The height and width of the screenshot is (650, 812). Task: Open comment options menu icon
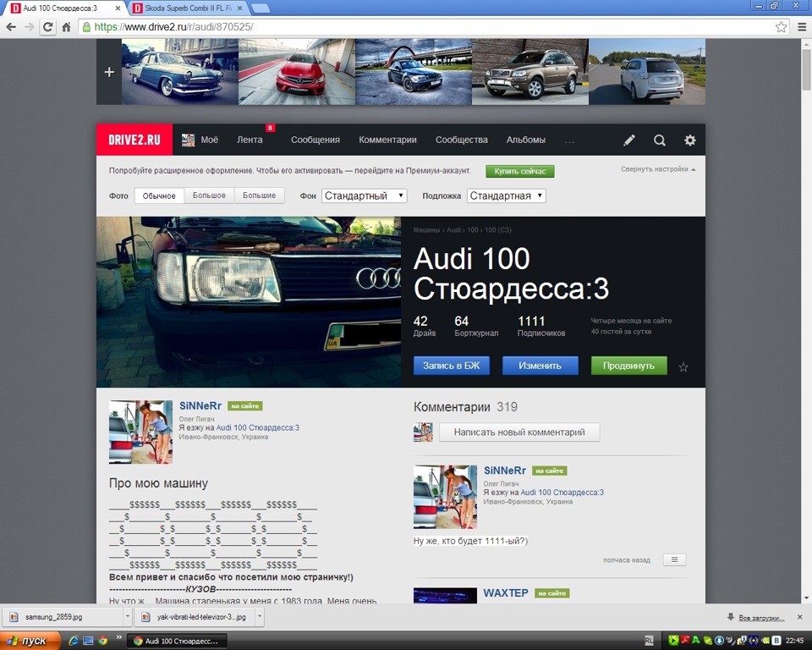(x=674, y=559)
